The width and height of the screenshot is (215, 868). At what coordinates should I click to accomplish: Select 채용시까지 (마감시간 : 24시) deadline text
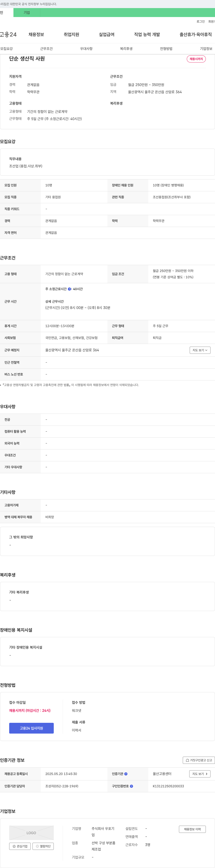[30, 710]
